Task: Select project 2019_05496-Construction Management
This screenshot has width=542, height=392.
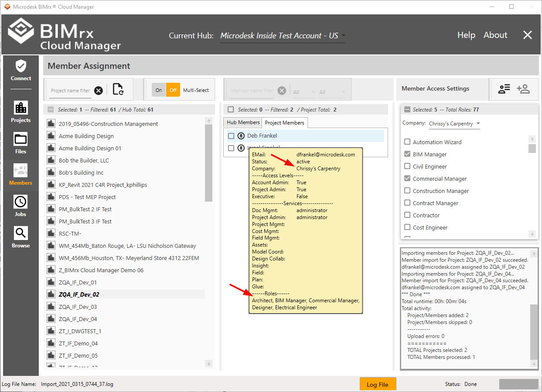Action: [108, 124]
